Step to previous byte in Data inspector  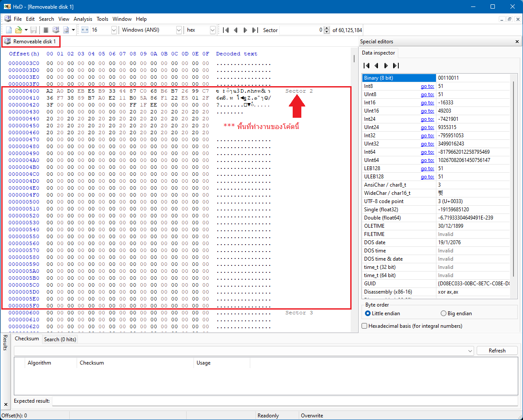click(x=376, y=66)
